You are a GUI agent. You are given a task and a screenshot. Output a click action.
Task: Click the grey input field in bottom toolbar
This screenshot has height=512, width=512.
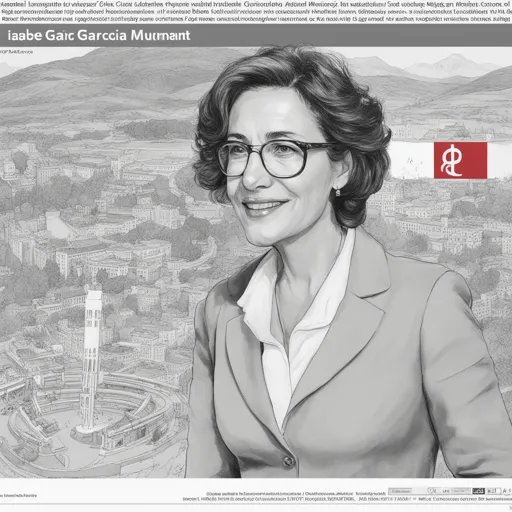click(x=400, y=491)
